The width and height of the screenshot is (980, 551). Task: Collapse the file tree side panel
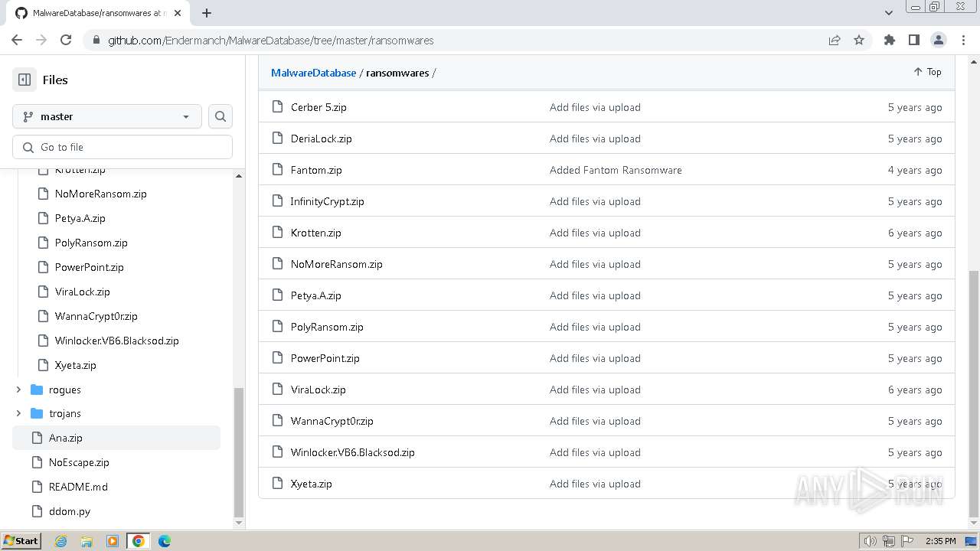point(24,80)
